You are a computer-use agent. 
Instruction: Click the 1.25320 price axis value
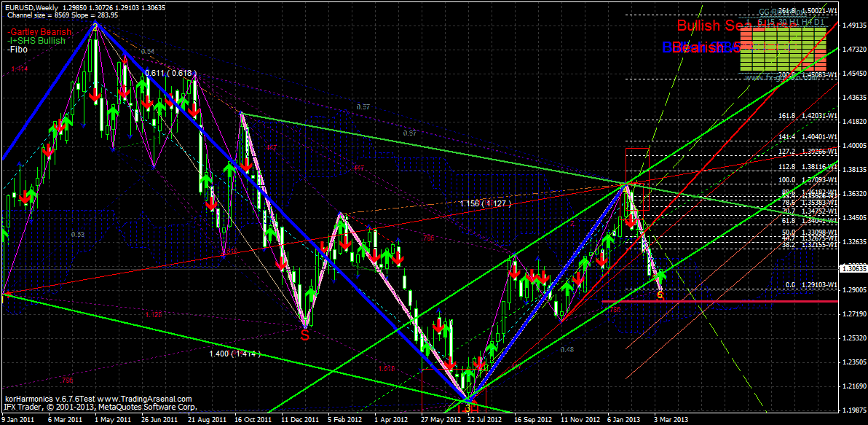coord(853,338)
